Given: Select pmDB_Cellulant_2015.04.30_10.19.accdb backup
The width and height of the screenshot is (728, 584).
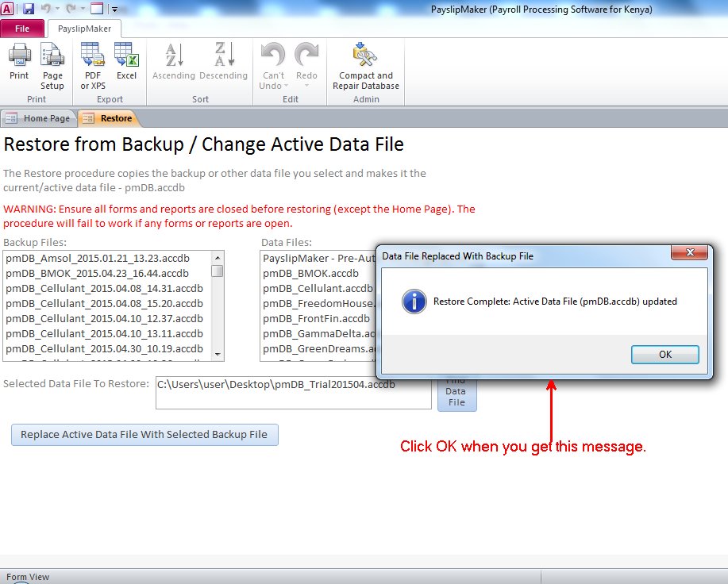Looking at the screenshot, I should [105, 349].
